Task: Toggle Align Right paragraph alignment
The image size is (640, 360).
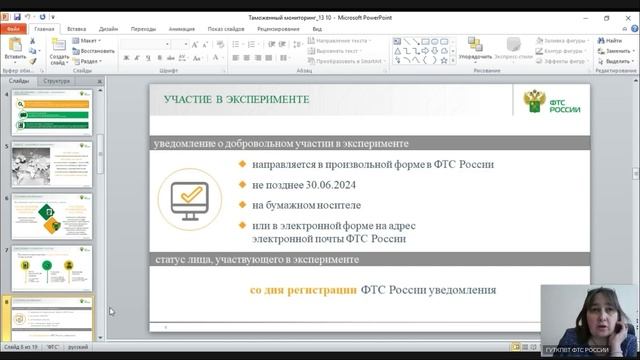Action: [x=258, y=58]
